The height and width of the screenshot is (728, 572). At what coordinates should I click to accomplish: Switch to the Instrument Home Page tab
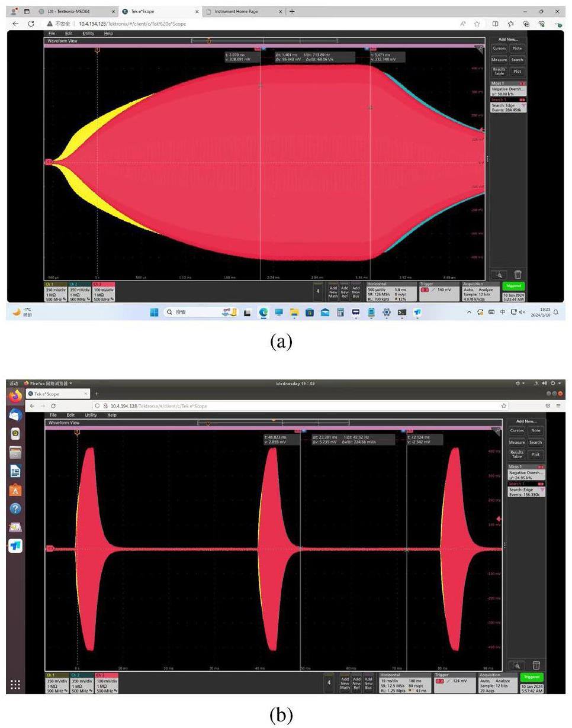pyautogui.click(x=243, y=11)
